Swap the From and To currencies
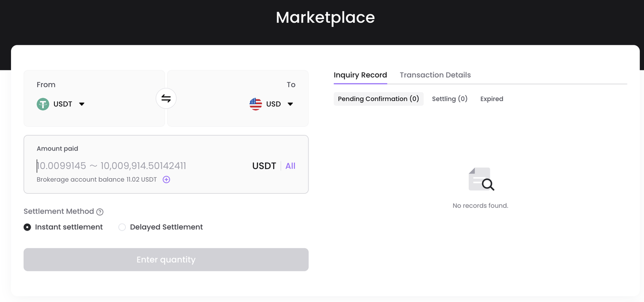Image resolution: width=644 pixels, height=302 pixels. 166,99
